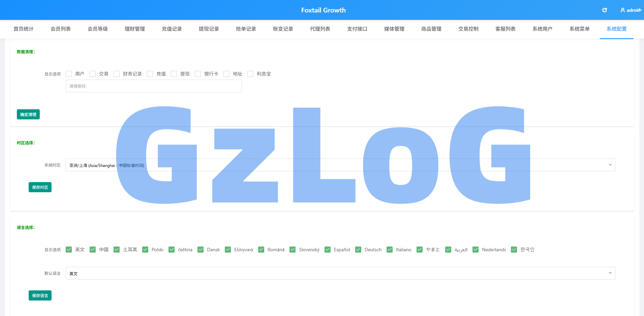644x316 pixels.
Task: Uncheck the Slovenský language checkbox
Action: (293, 250)
